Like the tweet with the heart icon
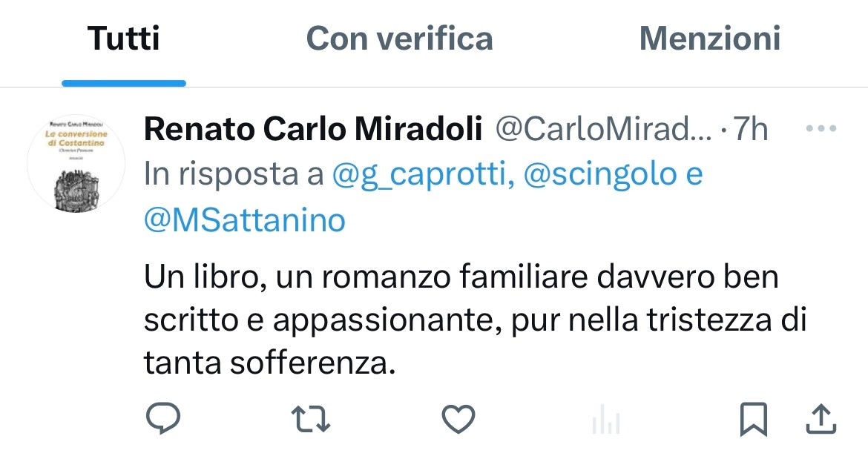This screenshot has width=868, height=456. point(458,420)
